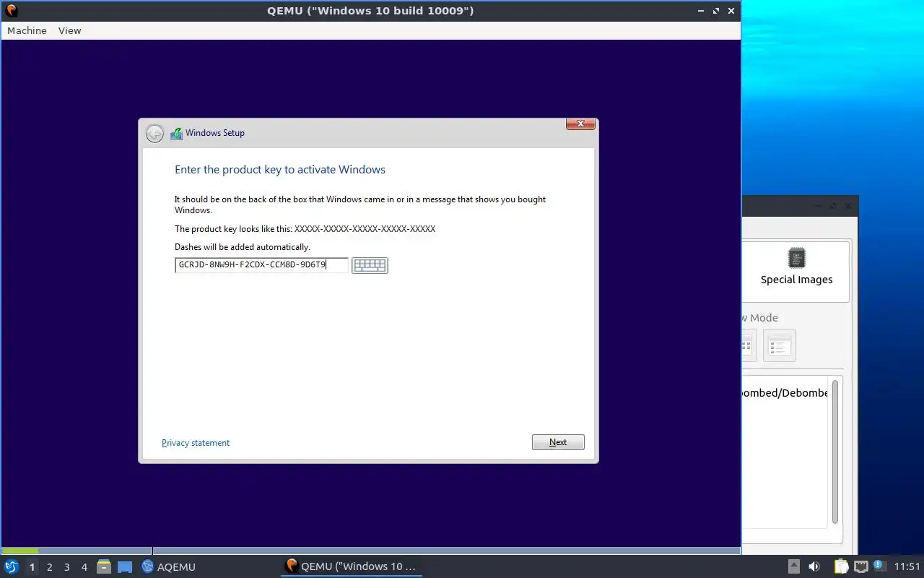Click the Windows Setup icon in the dialog title
The image size is (924, 578).
[x=176, y=134]
